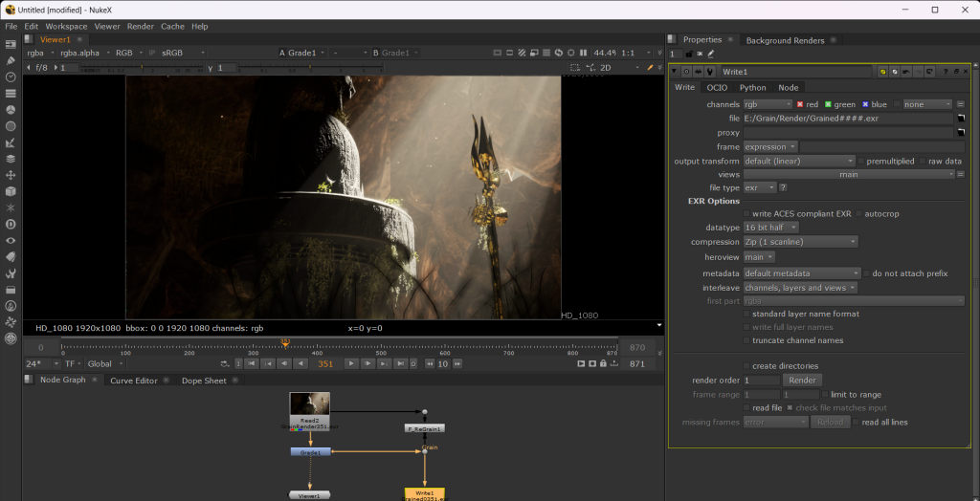The image size is (980, 501).
Task: Open the metadata default metadata dropdown
Action: (803, 273)
